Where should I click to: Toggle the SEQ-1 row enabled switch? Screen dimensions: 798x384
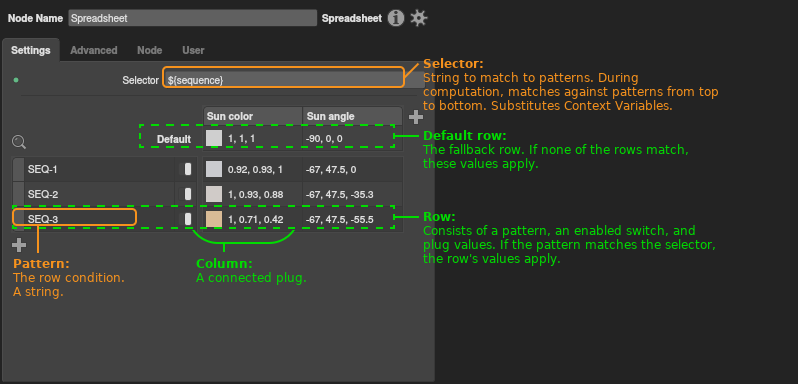pos(188,169)
